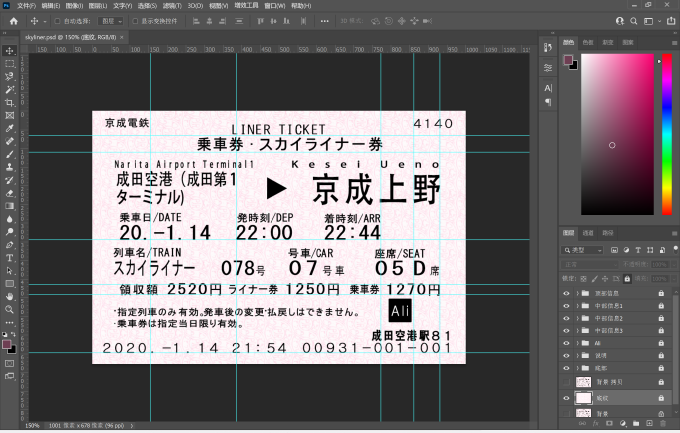Open the 文件(F) menu

[26, 6]
